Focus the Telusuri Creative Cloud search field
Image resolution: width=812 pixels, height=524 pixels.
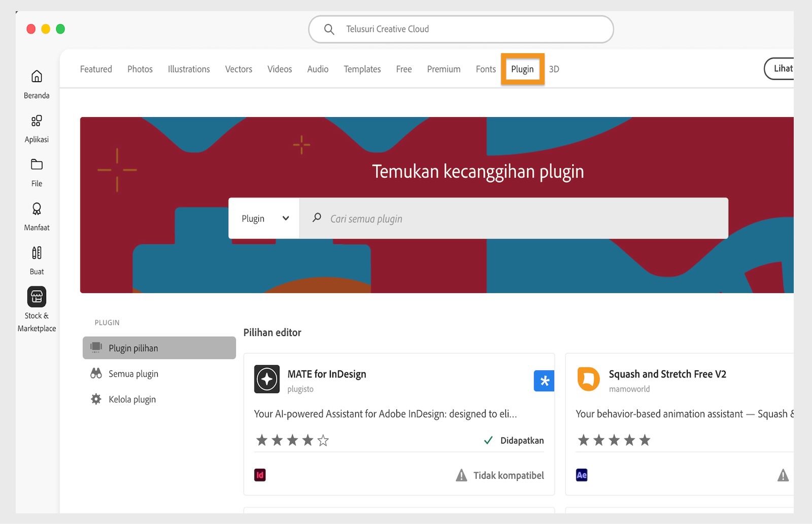pos(461,29)
